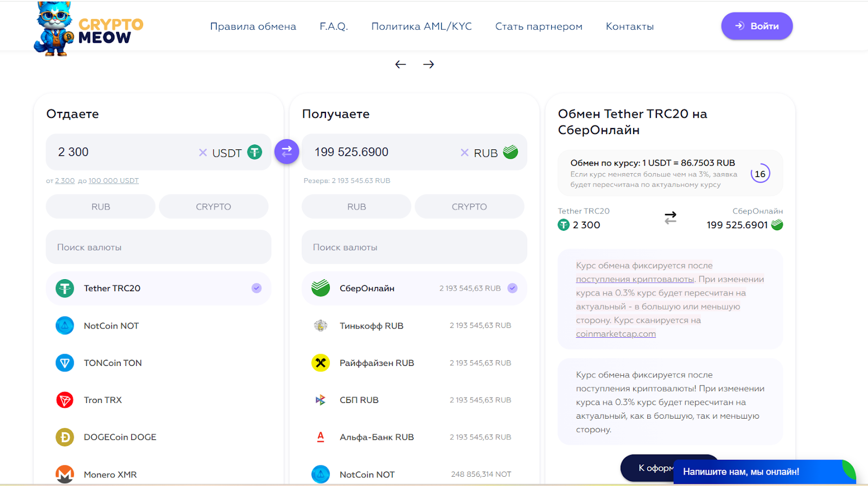This screenshot has height=486, width=868.
Task: Click the rate text 1 USDT = 86.7503 RUB
Action: coord(688,163)
